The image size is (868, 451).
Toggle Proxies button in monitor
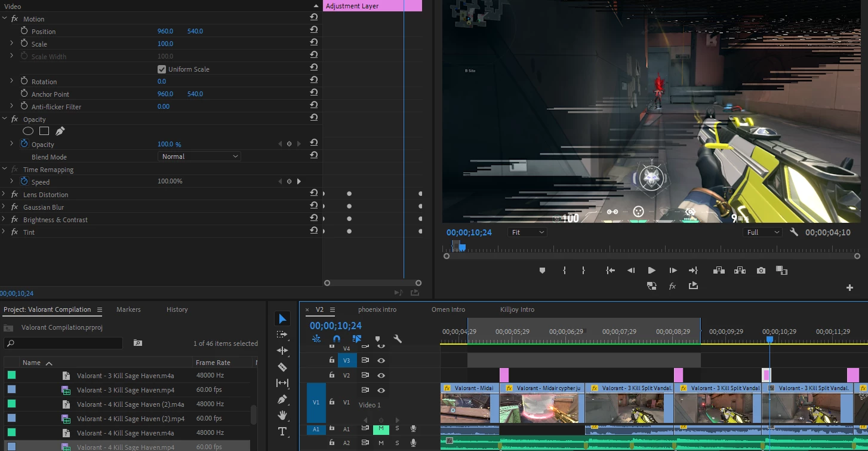[x=652, y=286]
